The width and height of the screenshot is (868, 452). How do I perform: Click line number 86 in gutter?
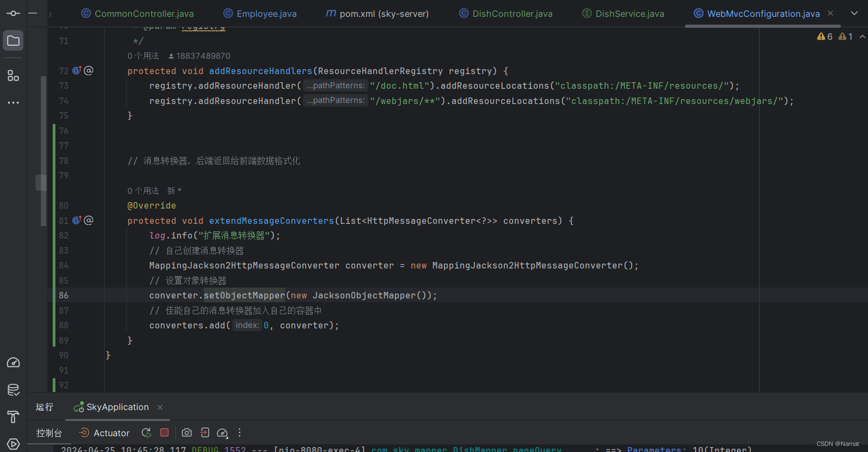click(x=64, y=295)
